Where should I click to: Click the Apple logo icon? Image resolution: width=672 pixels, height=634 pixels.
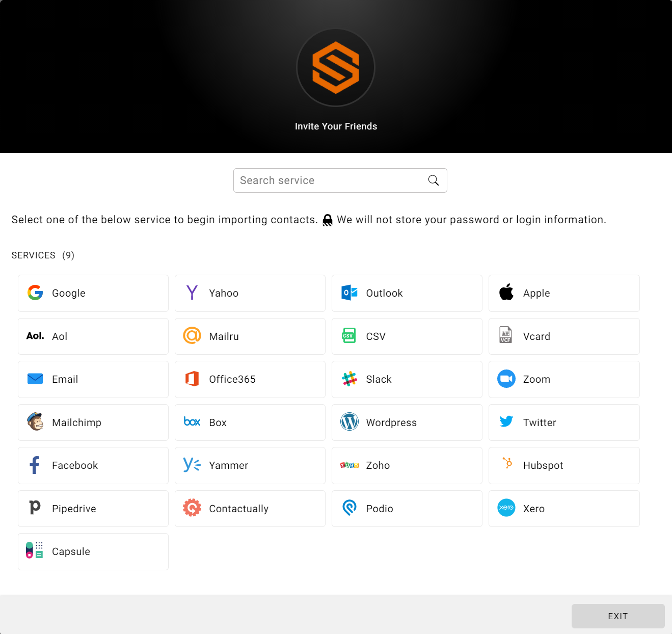tap(506, 292)
